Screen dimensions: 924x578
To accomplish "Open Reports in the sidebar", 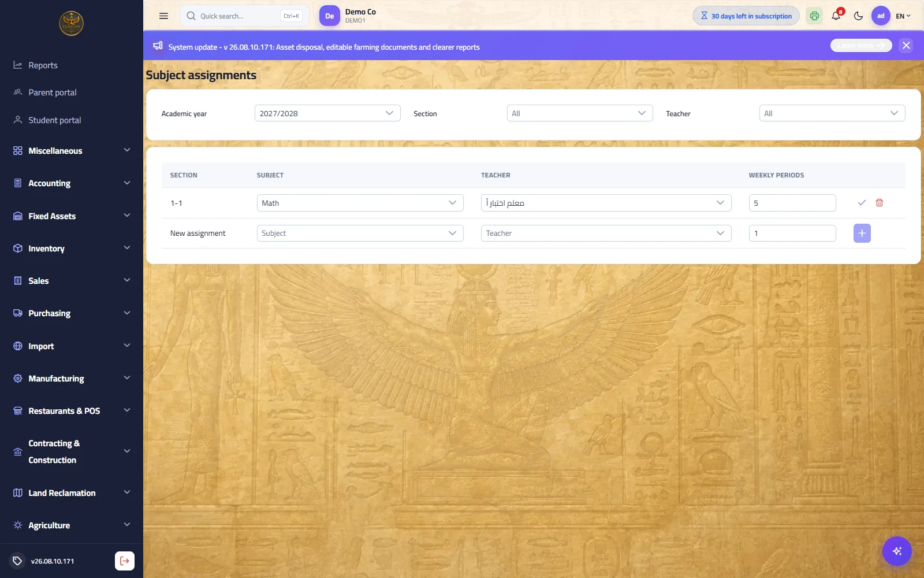I will click(72, 65).
